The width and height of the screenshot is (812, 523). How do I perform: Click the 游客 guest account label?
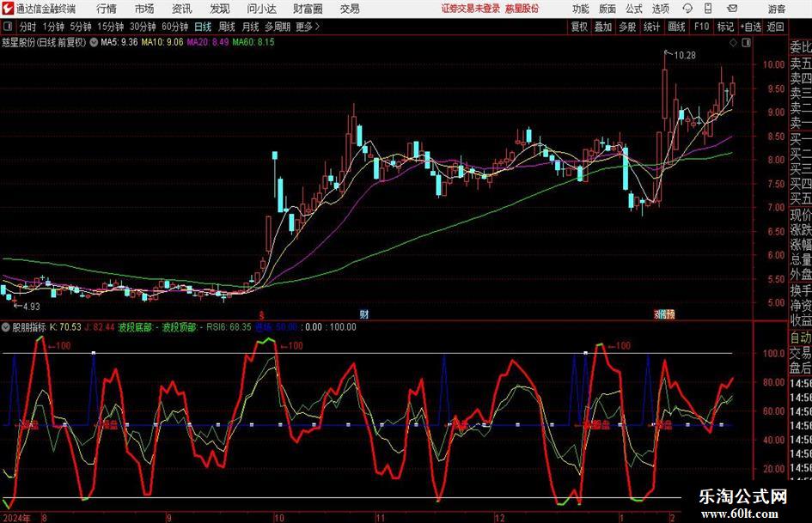click(777, 9)
